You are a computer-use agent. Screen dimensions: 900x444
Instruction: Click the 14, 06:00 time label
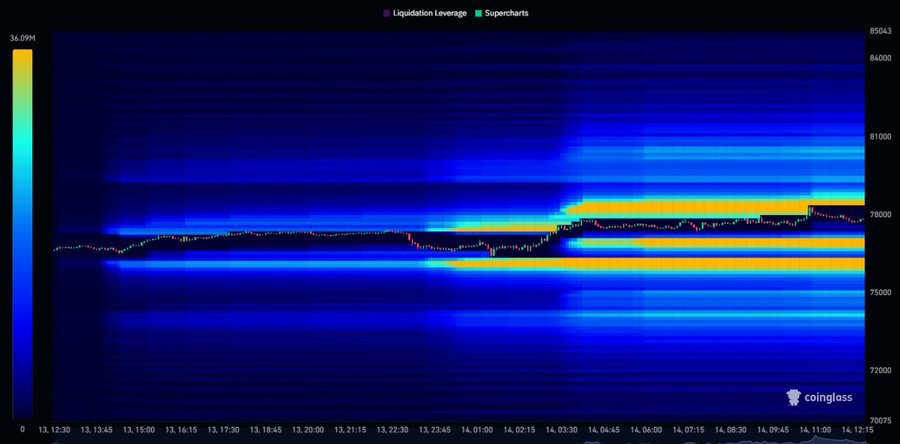(646, 430)
